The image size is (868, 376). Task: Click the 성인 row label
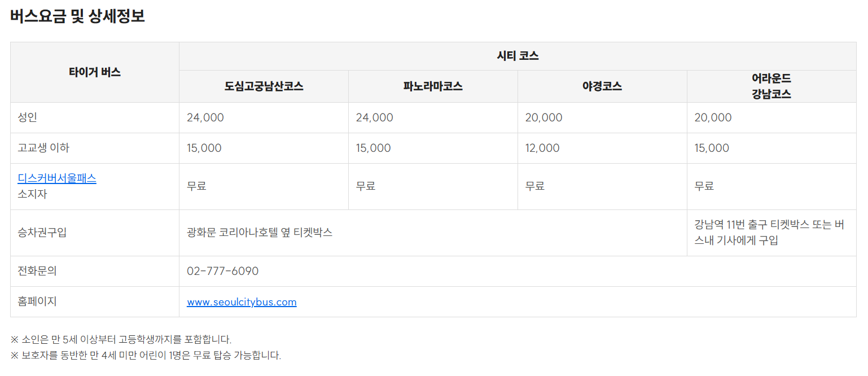pyautogui.click(x=28, y=117)
